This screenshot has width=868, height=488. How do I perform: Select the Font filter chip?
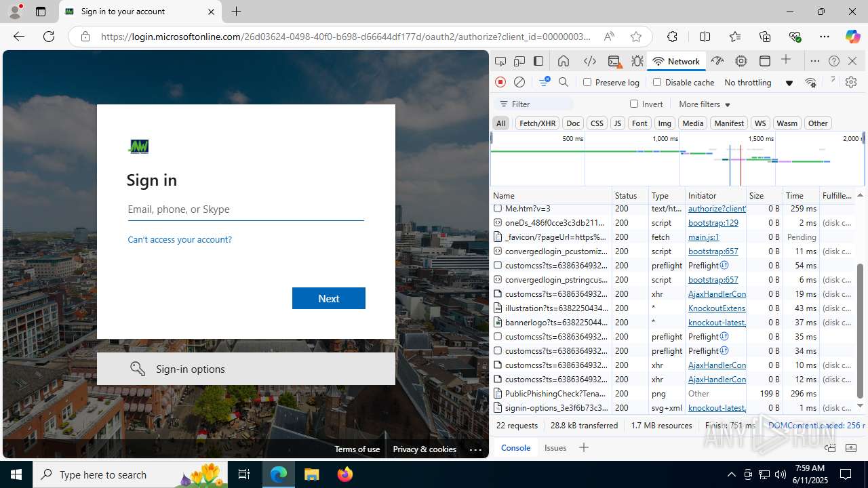(639, 123)
